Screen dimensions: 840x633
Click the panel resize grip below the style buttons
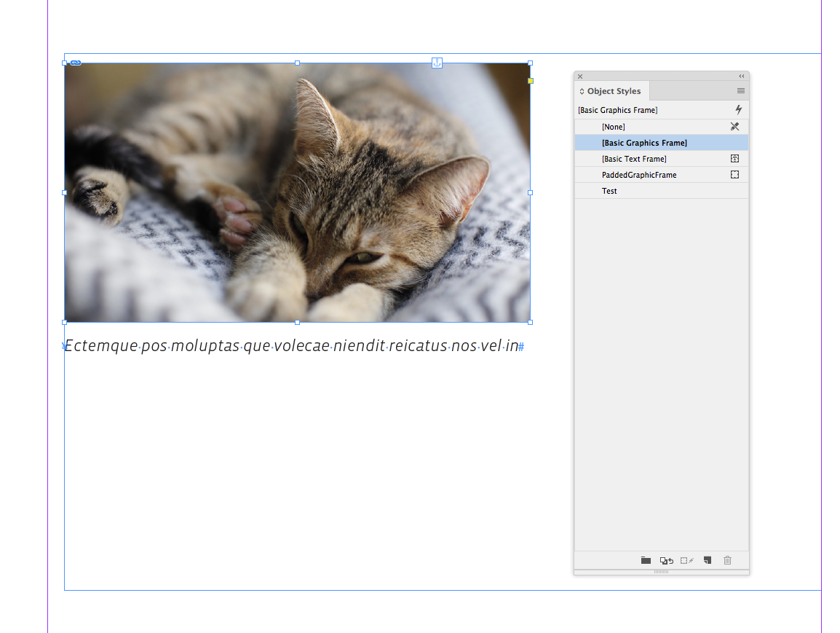click(x=661, y=572)
